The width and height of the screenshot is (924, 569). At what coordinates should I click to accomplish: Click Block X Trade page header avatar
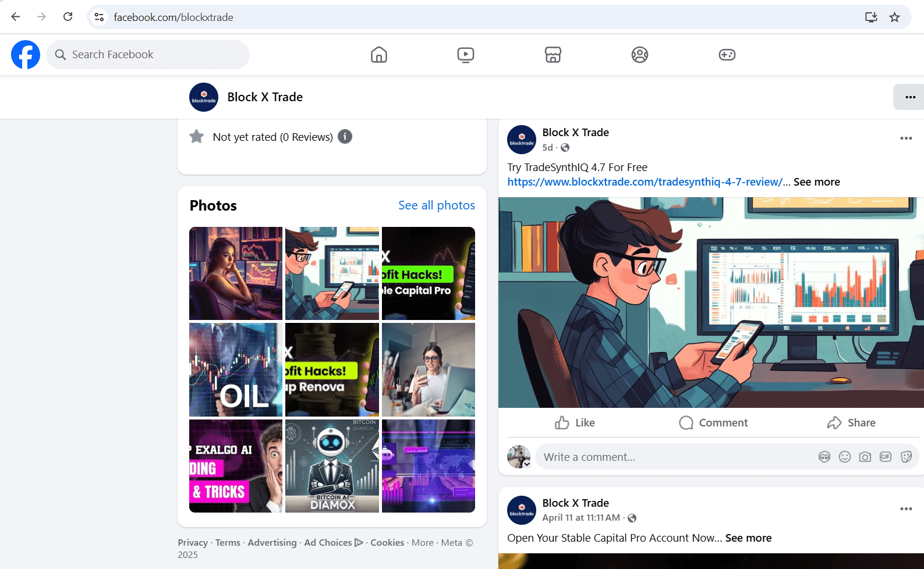pyautogui.click(x=204, y=97)
